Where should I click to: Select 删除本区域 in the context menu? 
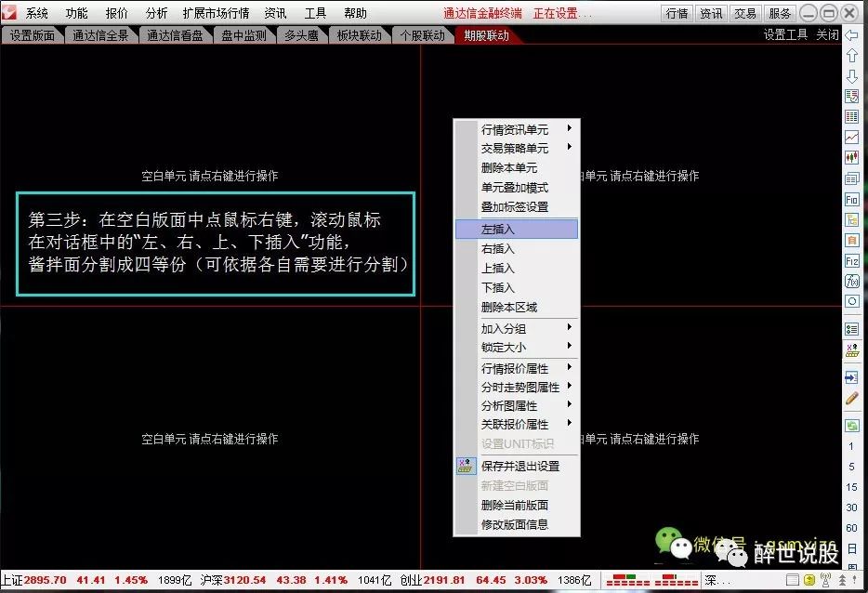pyautogui.click(x=517, y=307)
